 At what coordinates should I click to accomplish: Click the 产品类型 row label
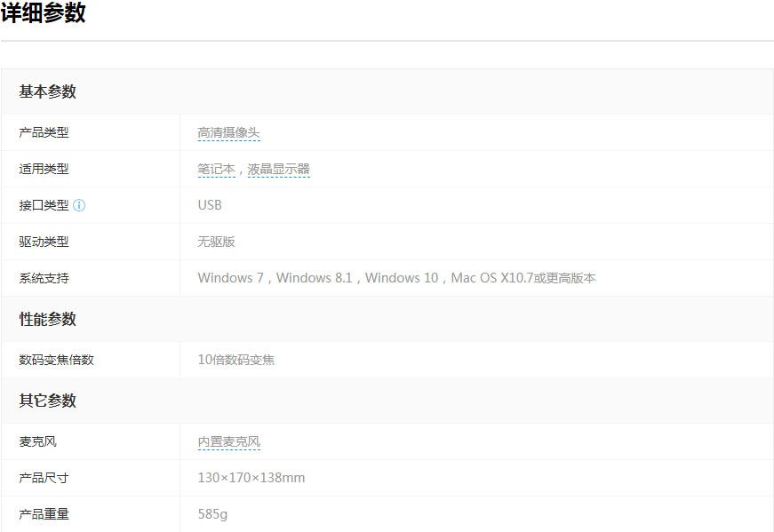[x=44, y=133]
